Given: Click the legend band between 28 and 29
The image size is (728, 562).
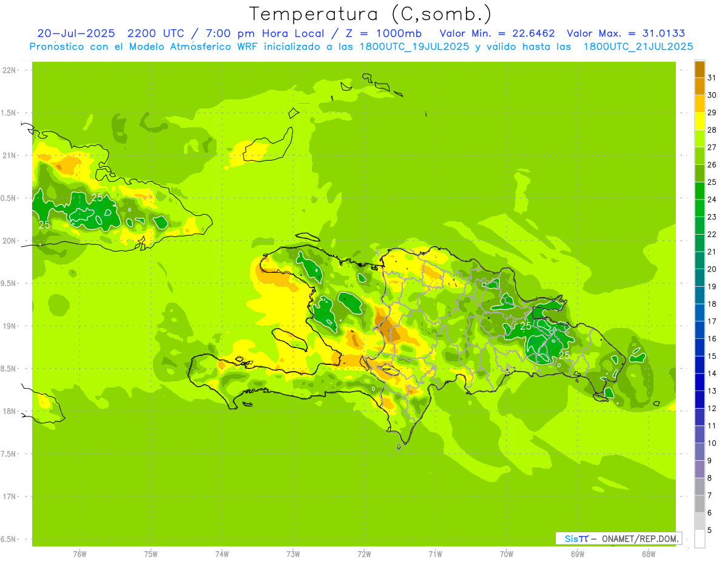Looking at the screenshot, I should pyautogui.click(x=699, y=121).
